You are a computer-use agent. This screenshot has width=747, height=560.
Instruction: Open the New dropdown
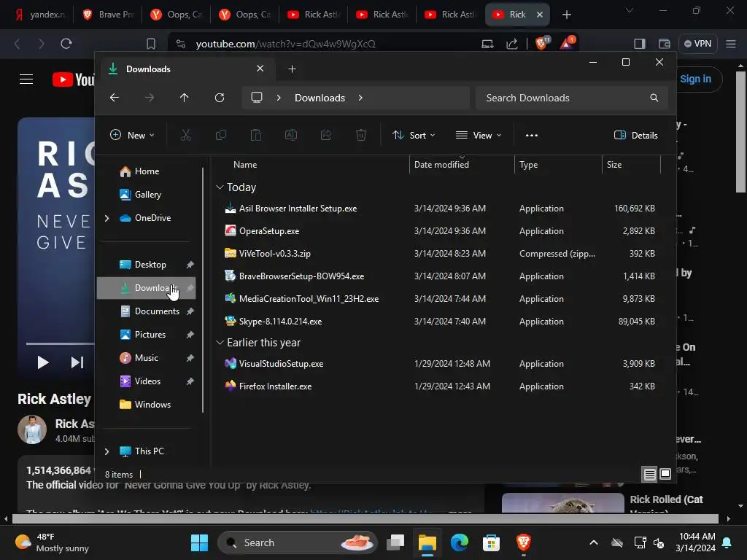click(132, 135)
